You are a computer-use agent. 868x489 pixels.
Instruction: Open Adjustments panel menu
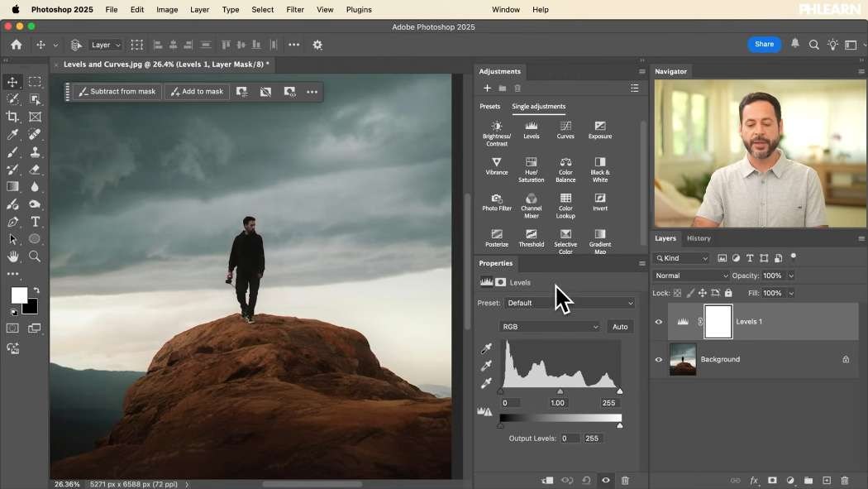pos(641,71)
